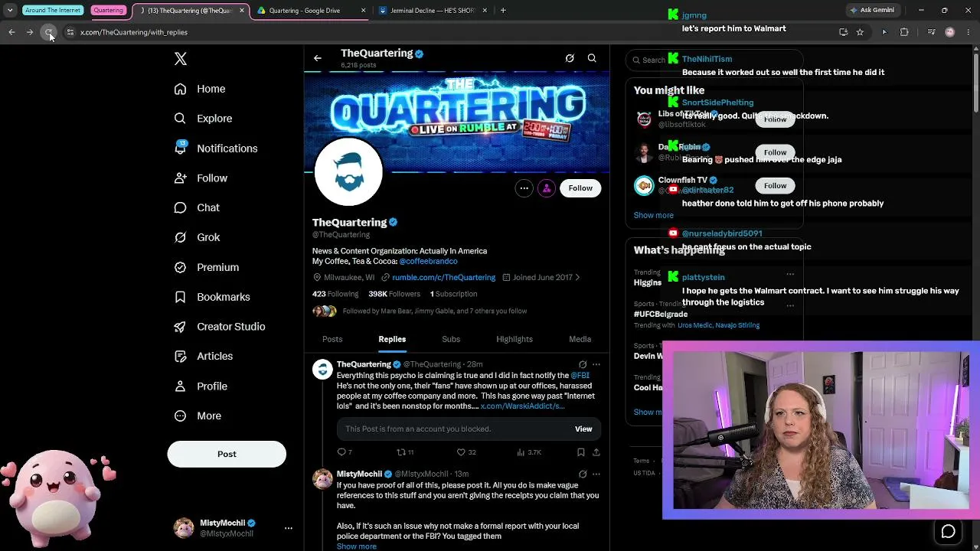The height and width of the screenshot is (551, 980).
Task: Expand MistyMochii reply with Show more
Action: tap(356, 546)
